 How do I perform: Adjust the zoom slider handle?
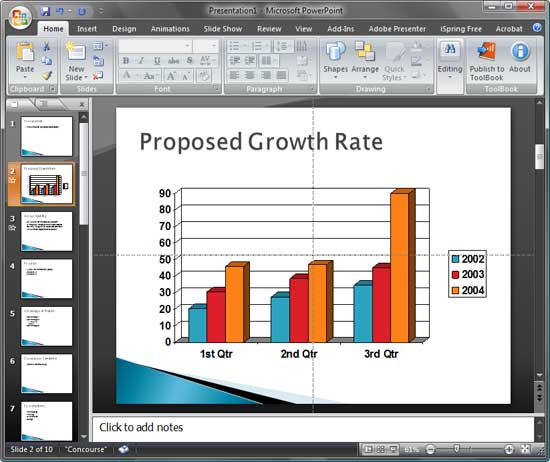pyautogui.click(x=456, y=449)
